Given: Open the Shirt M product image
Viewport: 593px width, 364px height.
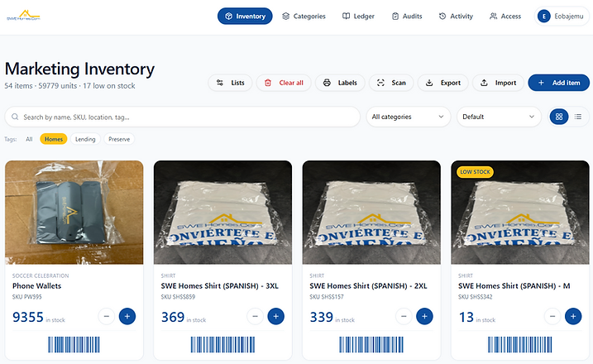Looking at the screenshot, I should 520,213.
